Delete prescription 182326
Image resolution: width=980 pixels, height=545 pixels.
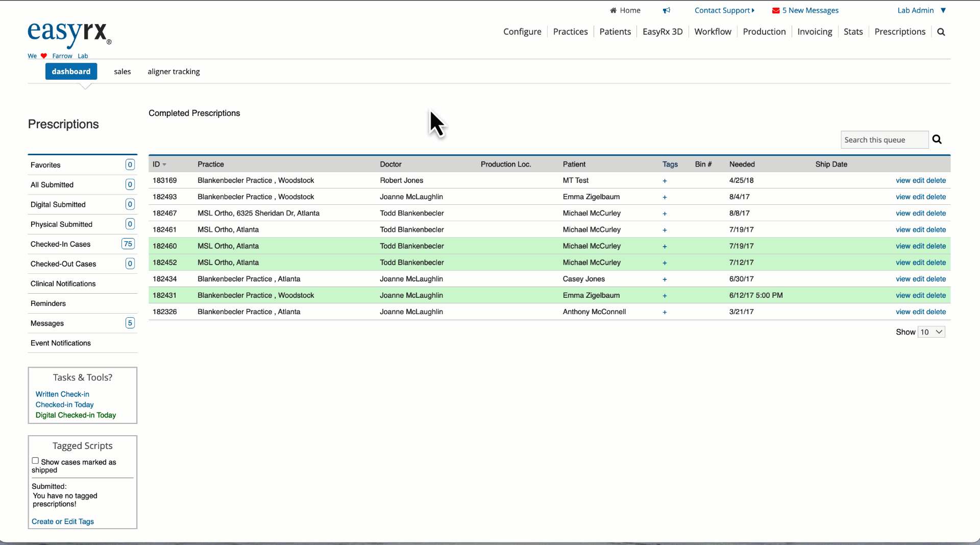tap(936, 312)
